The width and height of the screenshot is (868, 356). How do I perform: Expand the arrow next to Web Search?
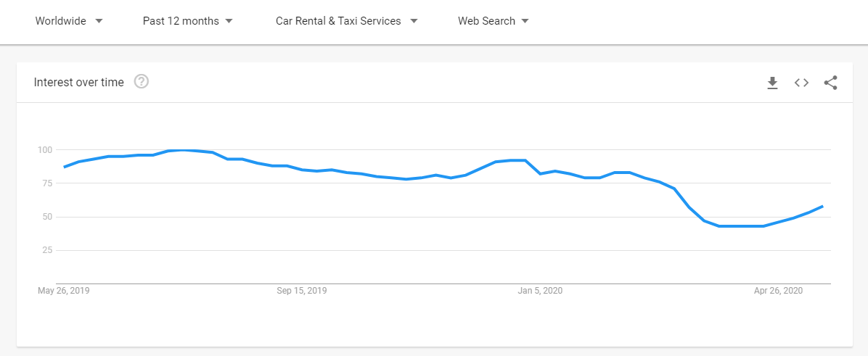[x=525, y=21]
